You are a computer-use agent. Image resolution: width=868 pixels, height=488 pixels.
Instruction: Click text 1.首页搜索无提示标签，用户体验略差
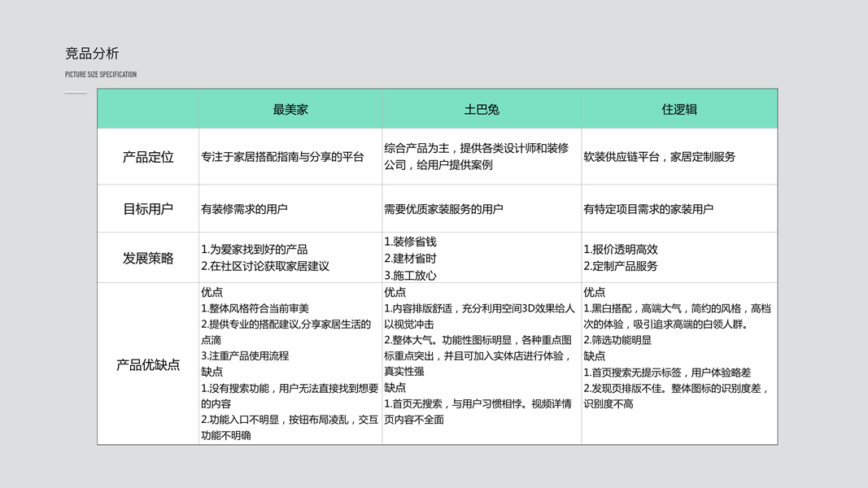tap(667, 373)
